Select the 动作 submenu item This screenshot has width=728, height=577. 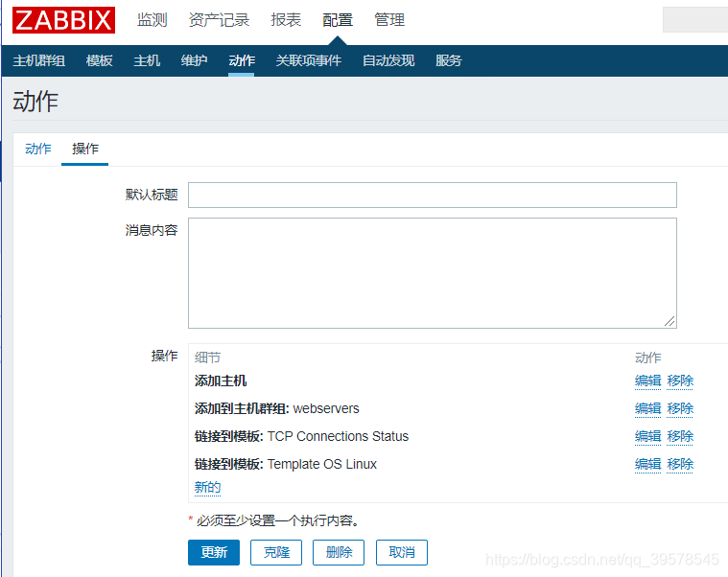click(x=242, y=60)
